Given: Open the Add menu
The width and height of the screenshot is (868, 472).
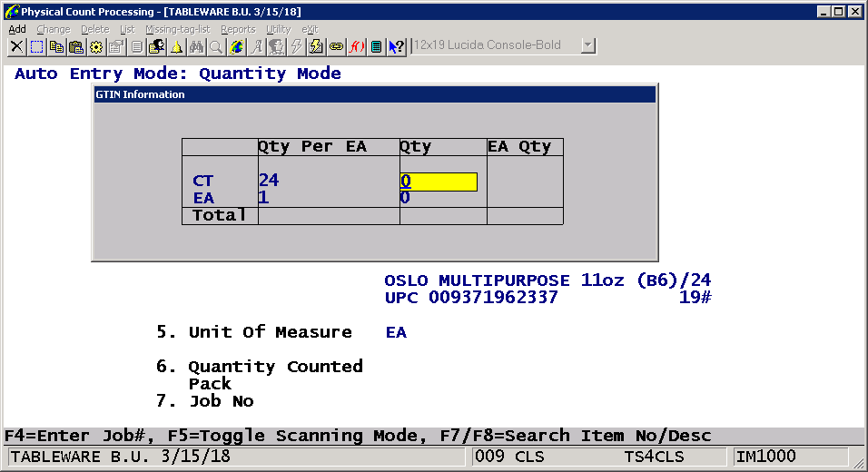Looking at the screenshot, I should [17, 29].
